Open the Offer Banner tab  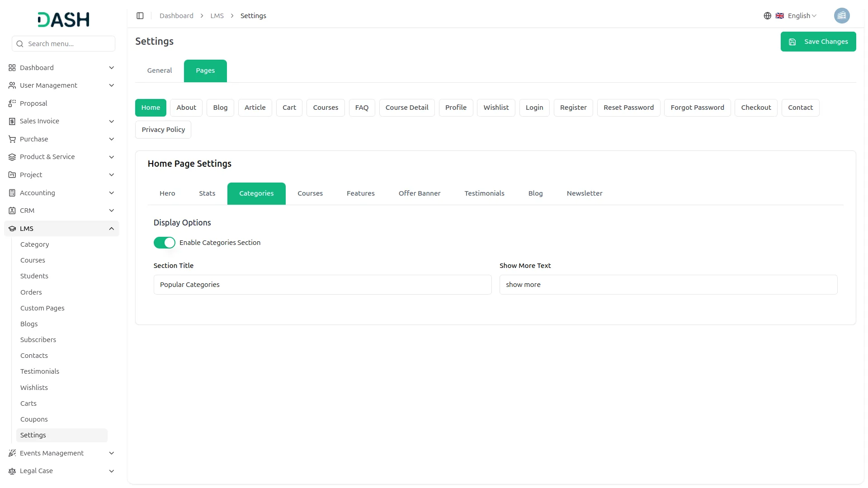coord(419,193)
